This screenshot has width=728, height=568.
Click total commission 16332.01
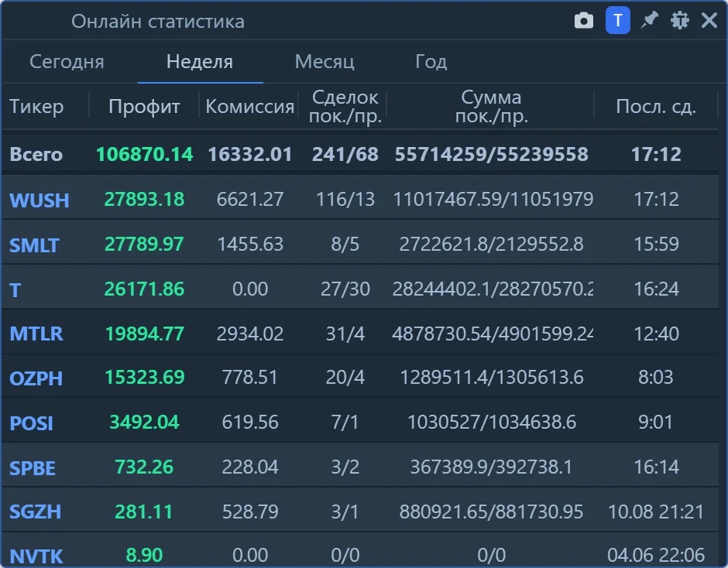[250, 154]
